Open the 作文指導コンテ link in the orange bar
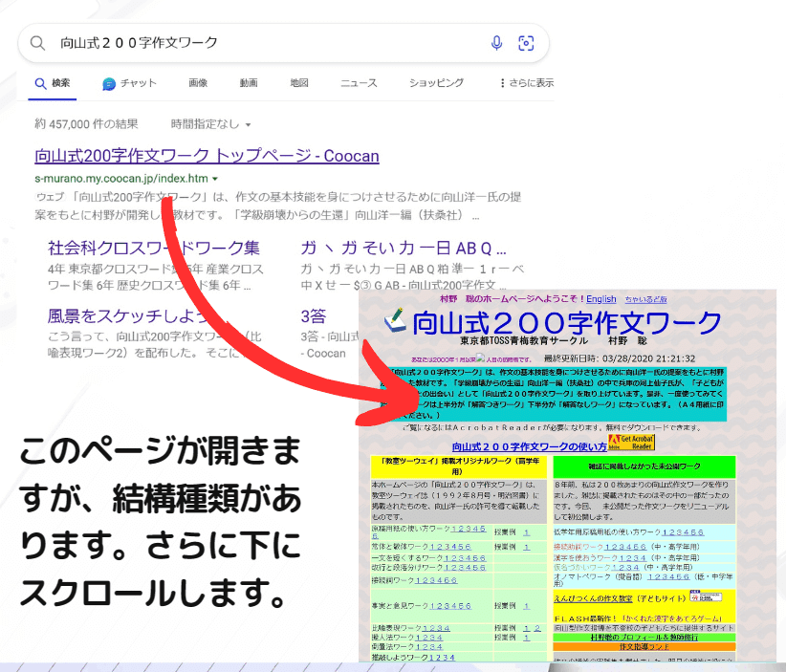Screen dimensions: 786x672 644,647
